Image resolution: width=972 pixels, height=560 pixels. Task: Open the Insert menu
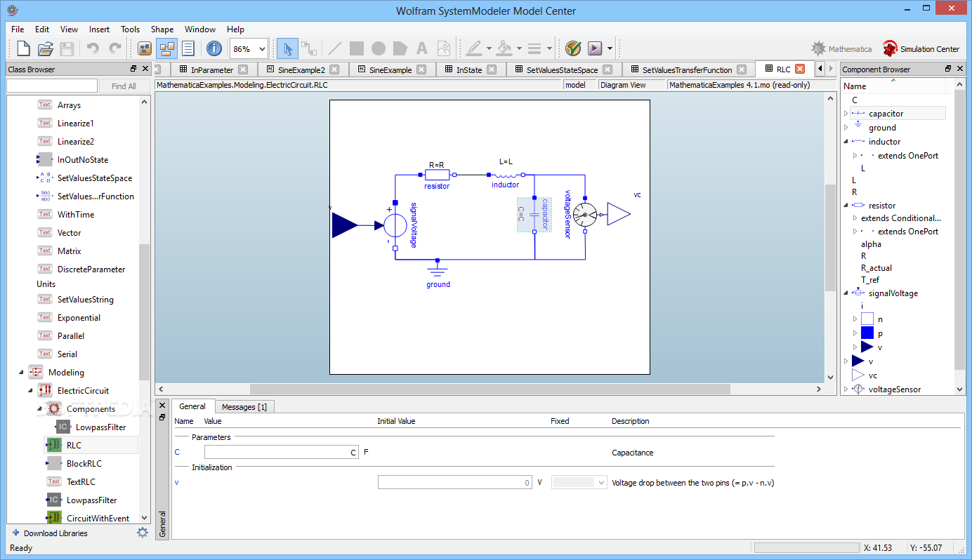[x=99, y=29]
